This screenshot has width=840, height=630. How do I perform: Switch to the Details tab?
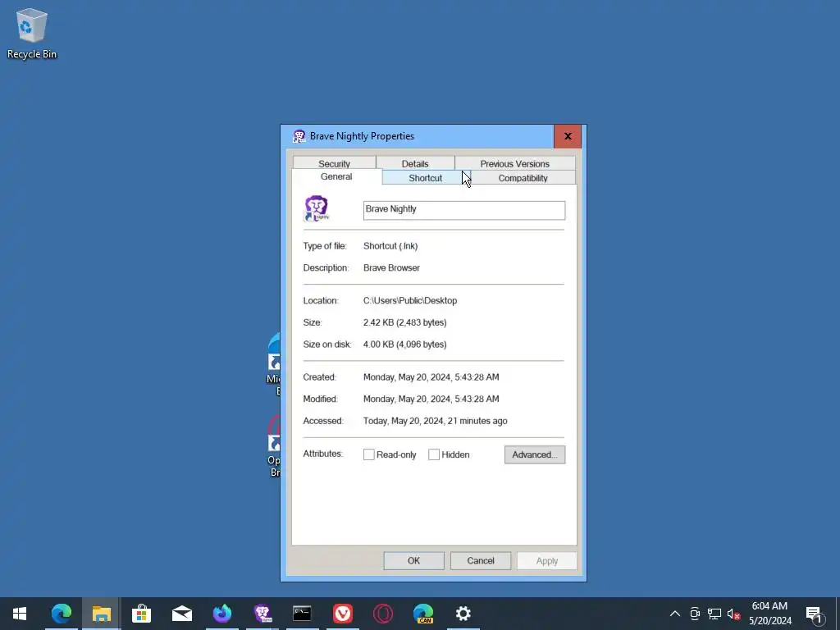tap(415, 163)
